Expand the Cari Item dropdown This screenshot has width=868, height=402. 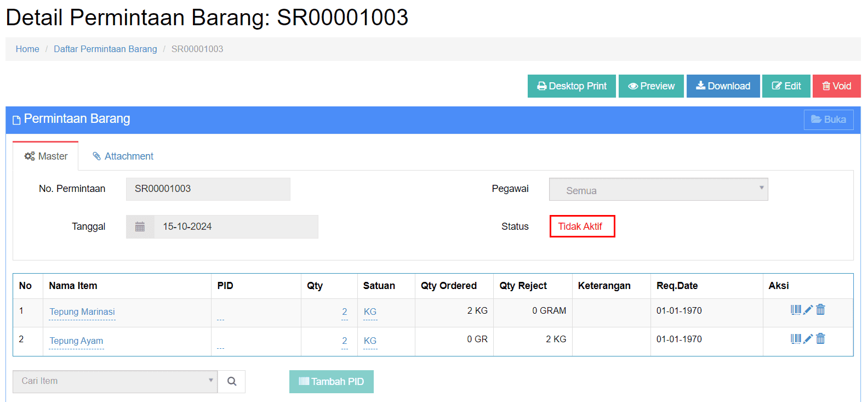[x=115, y=382]
